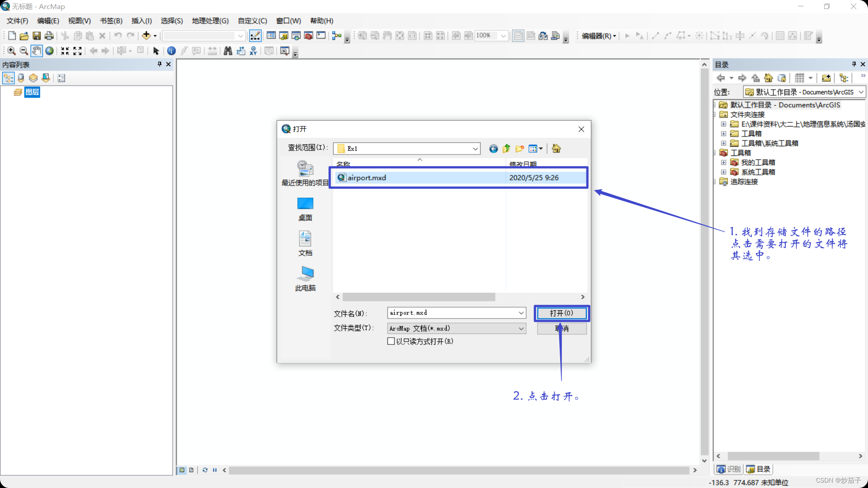Select the Identify tool
Image resolution: width=868 pixels, height=488 pixels.
tap(171, 51)
